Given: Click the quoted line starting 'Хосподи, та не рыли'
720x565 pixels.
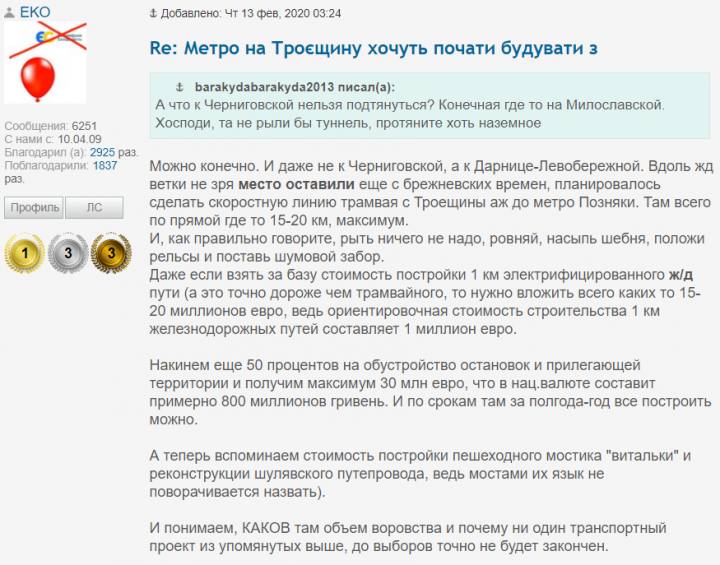Looking at the screenshot, I should [x=348, y=123].
